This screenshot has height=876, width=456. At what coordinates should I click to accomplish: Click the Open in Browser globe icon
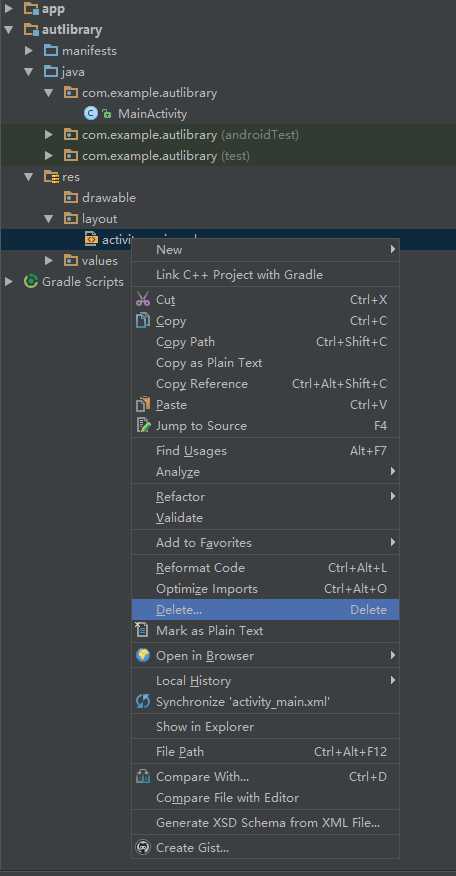click(143, 655)
